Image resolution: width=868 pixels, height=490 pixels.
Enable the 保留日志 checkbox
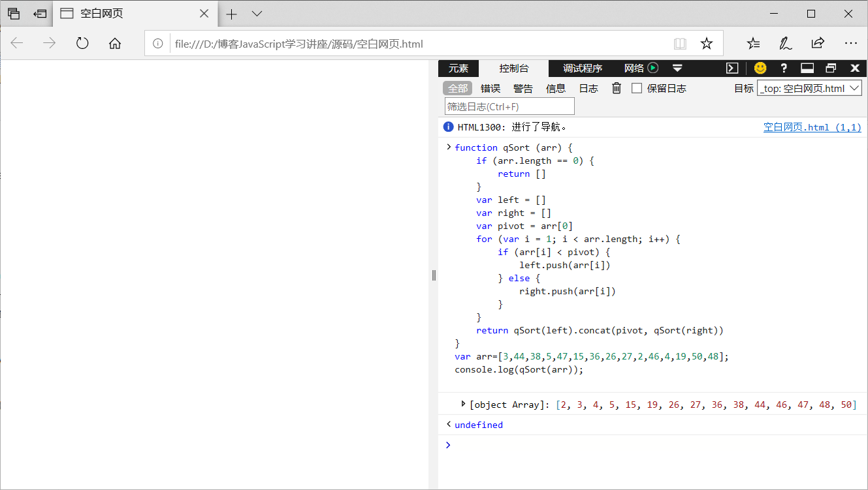coord(637,89)
